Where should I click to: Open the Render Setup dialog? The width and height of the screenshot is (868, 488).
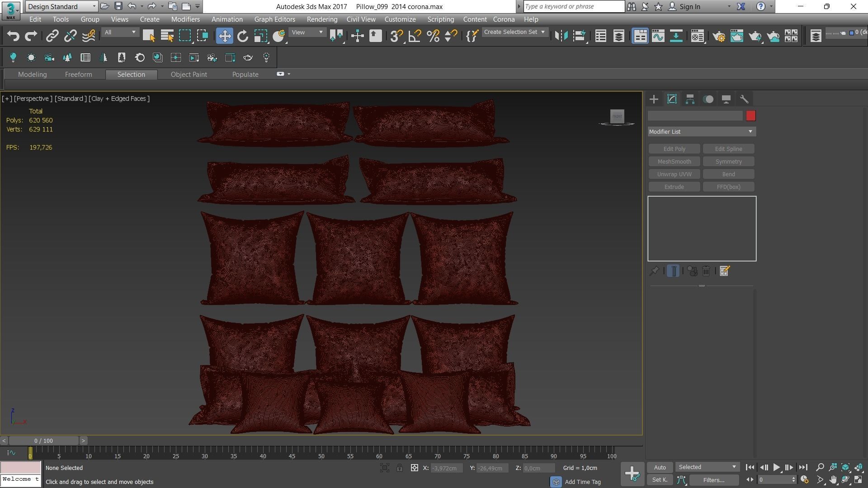(x=719, y=36)
